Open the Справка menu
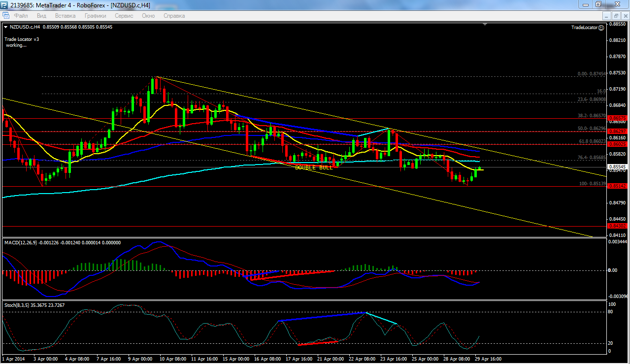 coord(174,16)
